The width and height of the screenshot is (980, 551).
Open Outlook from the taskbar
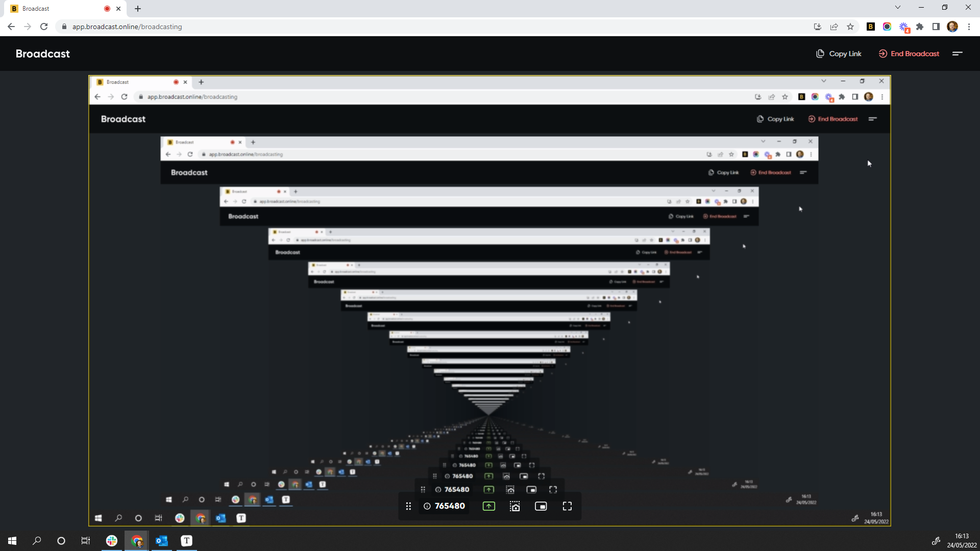click(x=161, y=541)
